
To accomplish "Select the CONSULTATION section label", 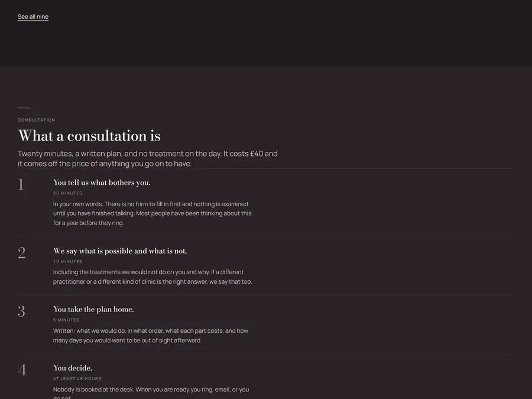I will coord(36,120).
